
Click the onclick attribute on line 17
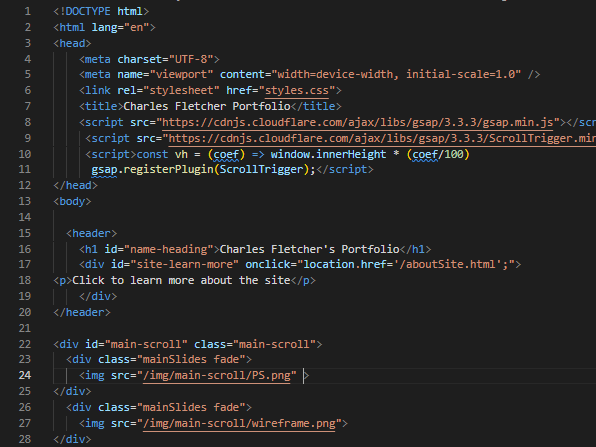pyautogui.click(x=268, y=265)
